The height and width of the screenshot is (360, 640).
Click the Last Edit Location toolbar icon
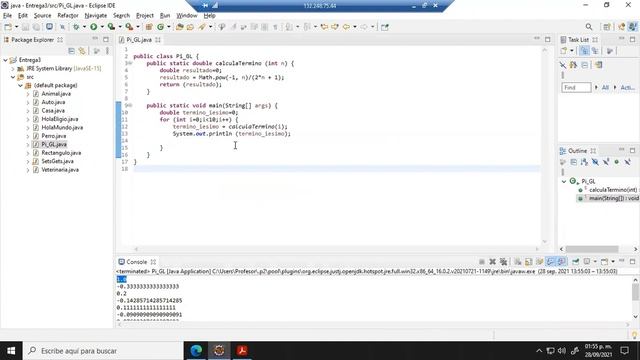[324, 27]
